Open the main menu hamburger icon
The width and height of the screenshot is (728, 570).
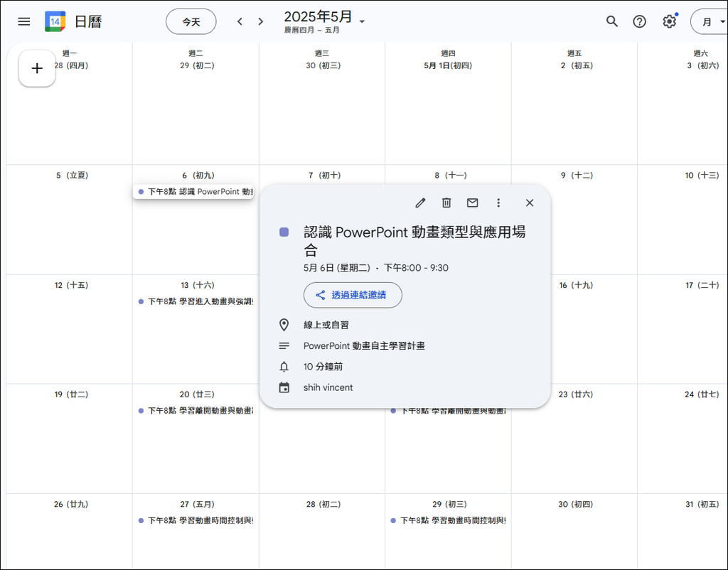click(x=24, y=21)
